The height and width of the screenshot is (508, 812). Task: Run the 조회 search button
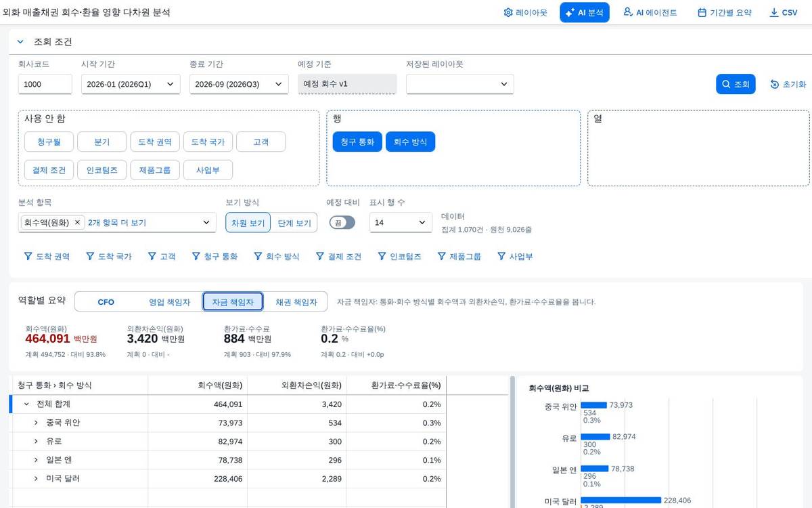[736, 84]
